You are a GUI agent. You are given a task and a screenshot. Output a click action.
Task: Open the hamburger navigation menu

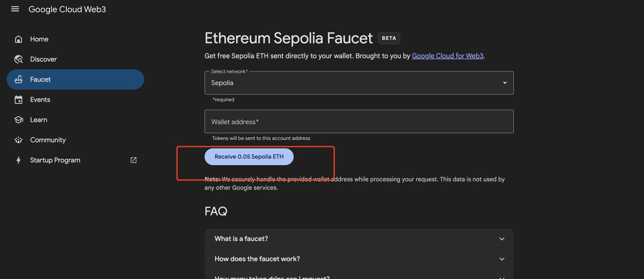click(15, 9)
